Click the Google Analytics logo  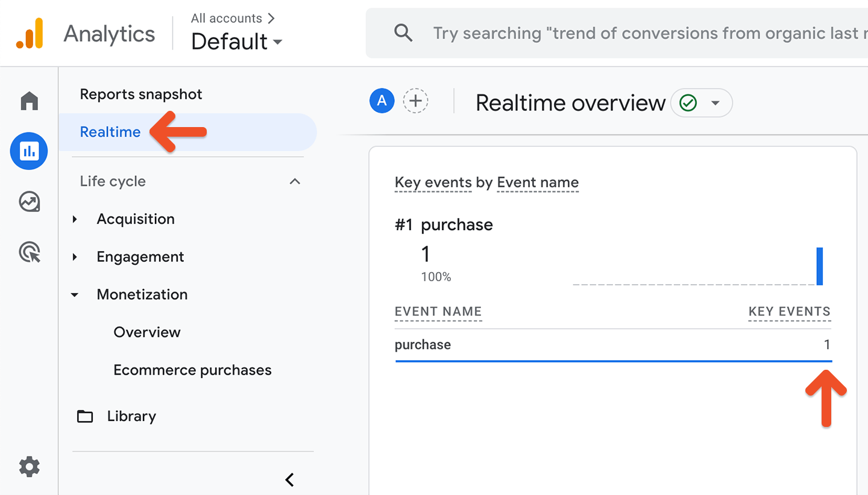coord(30,33)
